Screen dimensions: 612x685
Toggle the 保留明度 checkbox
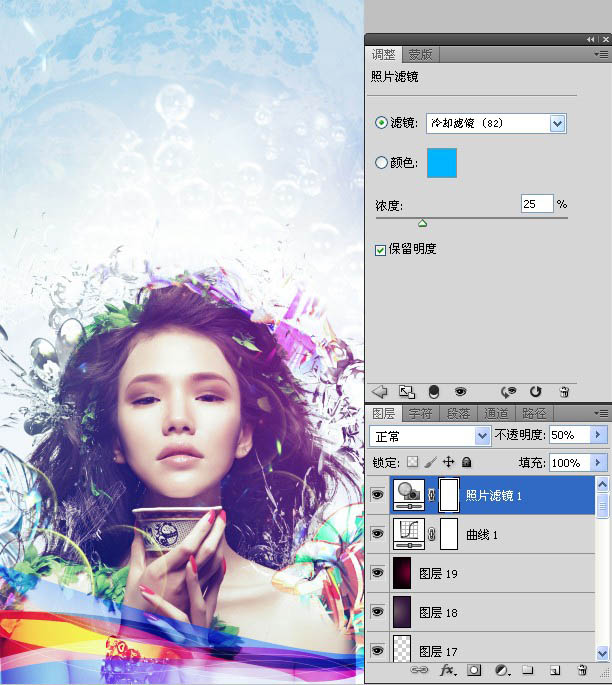click(x=380, y=250)
